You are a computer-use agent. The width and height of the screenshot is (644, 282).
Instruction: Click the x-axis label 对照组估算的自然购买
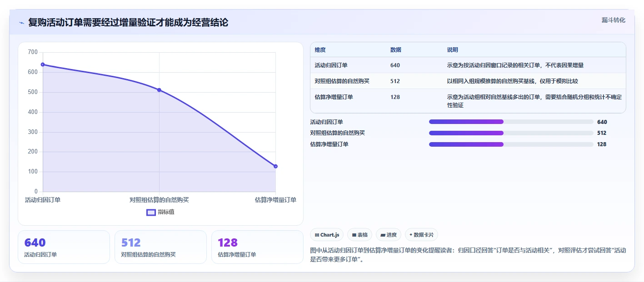click(159, 200)
